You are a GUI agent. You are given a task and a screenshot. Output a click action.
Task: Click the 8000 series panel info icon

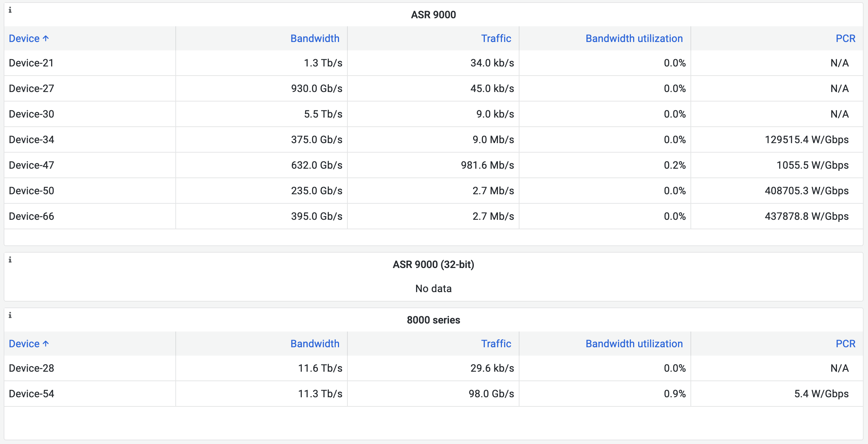click(10, 315)
